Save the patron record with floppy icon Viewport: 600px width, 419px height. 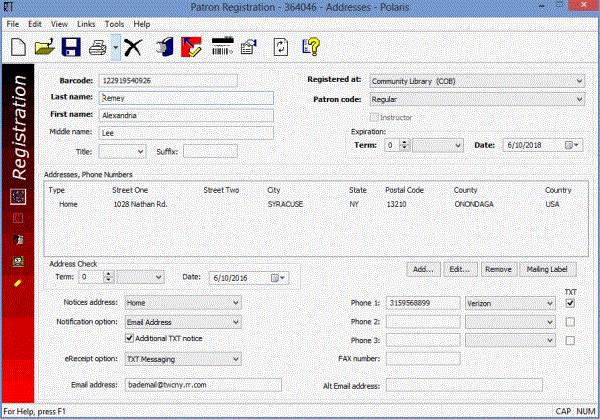(71, 46)
